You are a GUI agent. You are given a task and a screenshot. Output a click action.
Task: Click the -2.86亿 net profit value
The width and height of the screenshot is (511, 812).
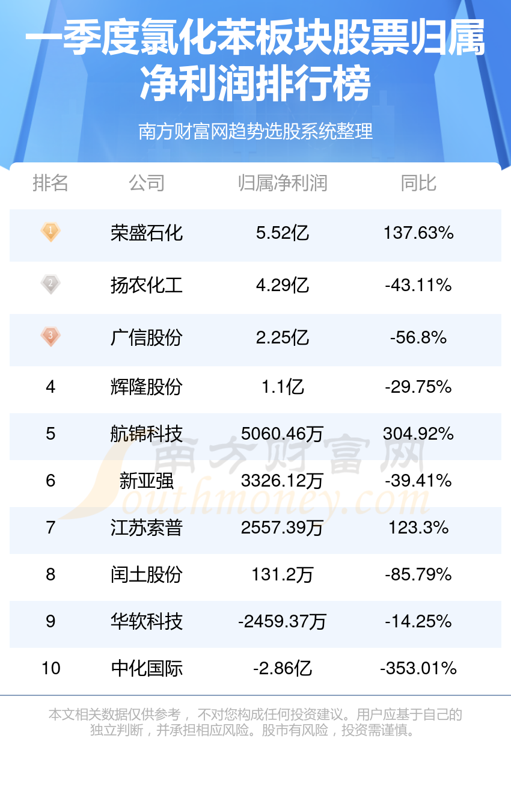[282, 668]
